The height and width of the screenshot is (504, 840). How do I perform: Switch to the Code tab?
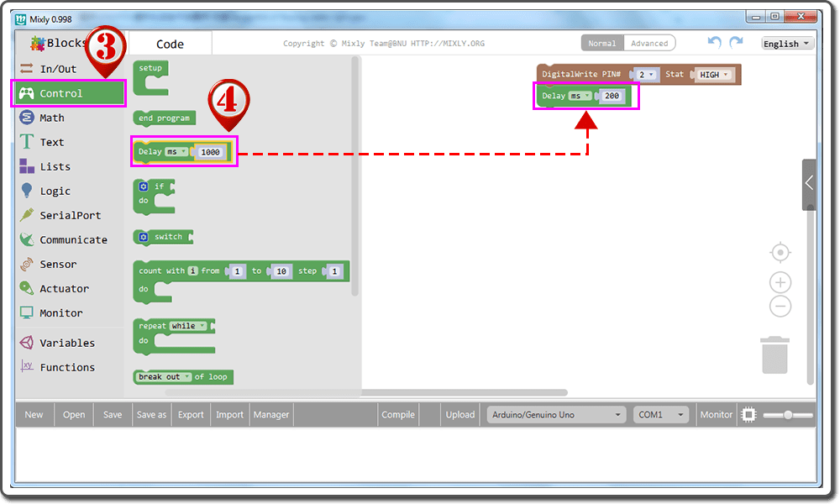170,44
